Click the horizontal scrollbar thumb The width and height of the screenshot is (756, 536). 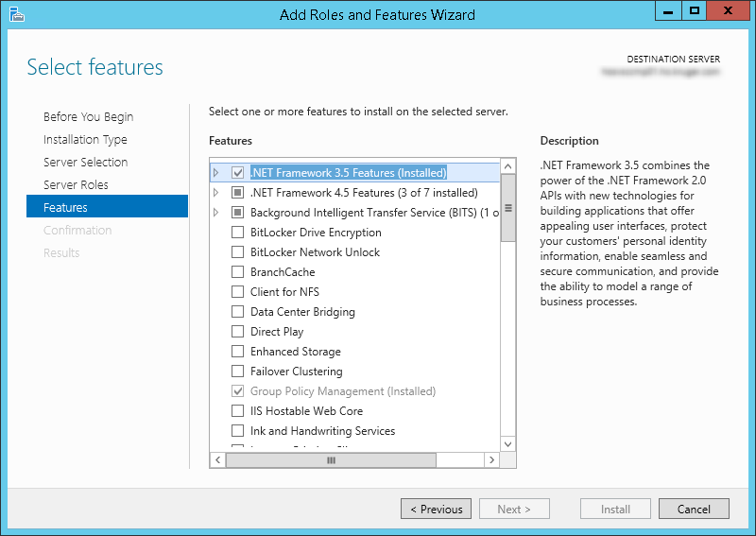(331, 459)
